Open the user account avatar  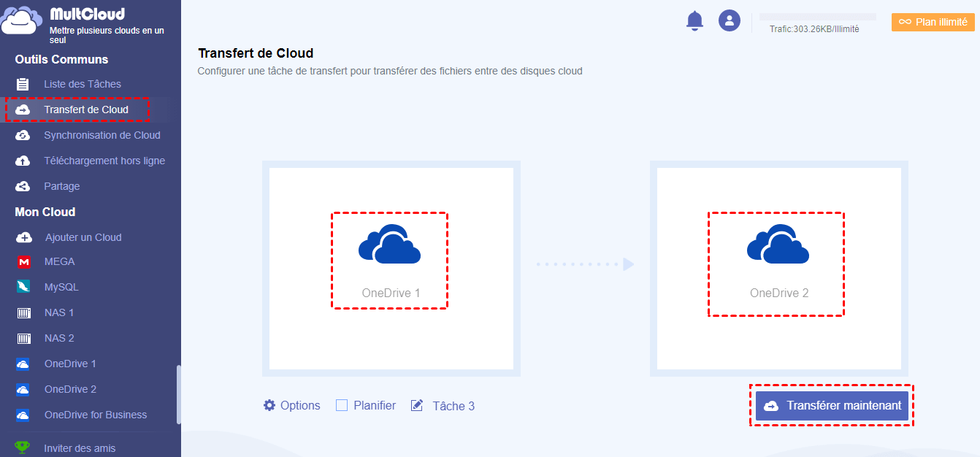click(x=730, y=20)
